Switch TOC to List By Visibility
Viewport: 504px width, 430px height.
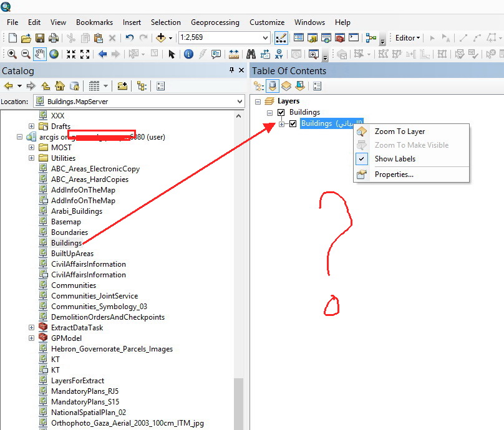click(x=286, y=86)
